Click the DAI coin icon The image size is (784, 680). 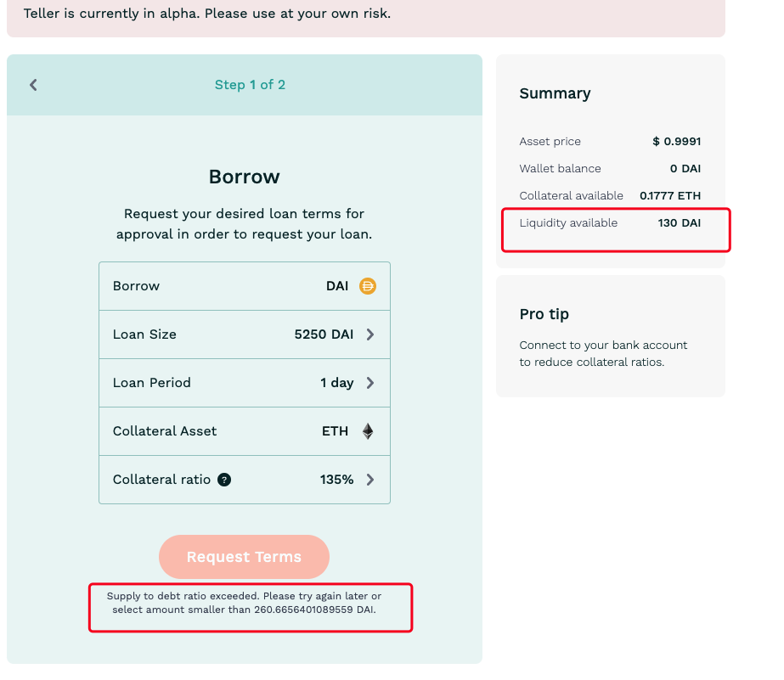[368, 286]
